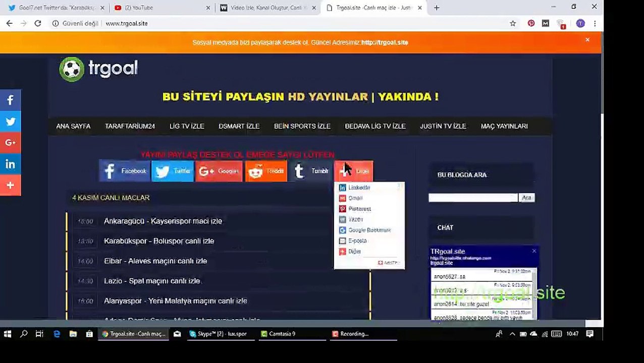
Task: Bookmark page with the star icon
Action: (513, 23)
